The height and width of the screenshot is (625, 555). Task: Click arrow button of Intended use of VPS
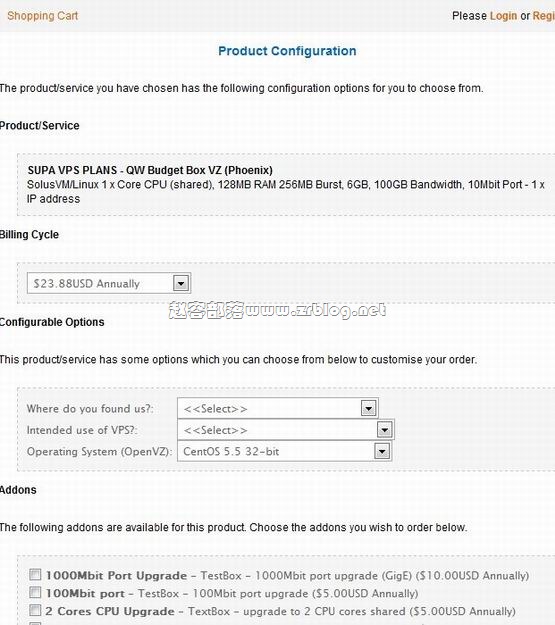tap(384, 430)
